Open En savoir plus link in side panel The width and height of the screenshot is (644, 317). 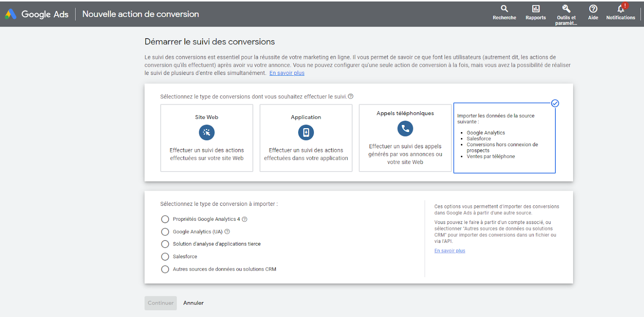pyautogui.click(x=450, y=251)
